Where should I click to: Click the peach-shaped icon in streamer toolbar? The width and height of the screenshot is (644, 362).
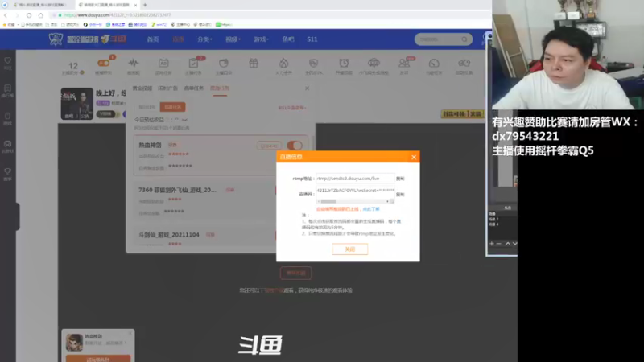224,64
